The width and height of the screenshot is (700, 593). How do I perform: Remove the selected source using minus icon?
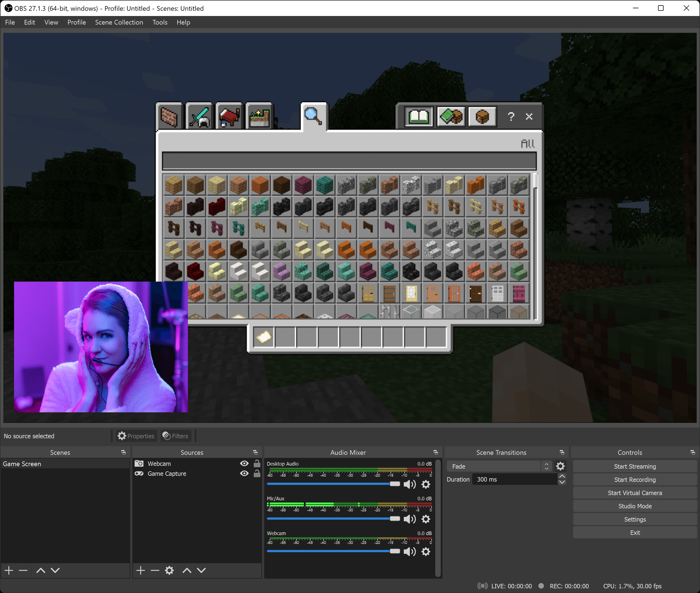point(155,570)
